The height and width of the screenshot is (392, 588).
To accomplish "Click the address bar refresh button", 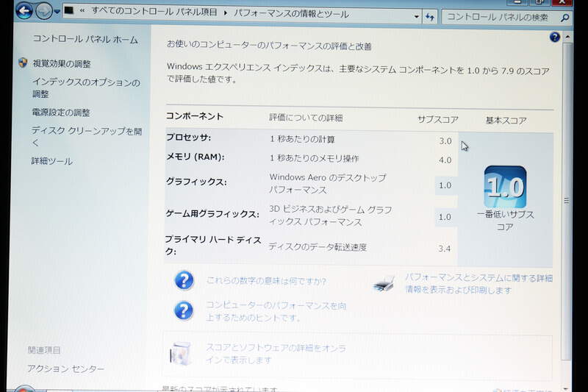I will click(430, 17).
